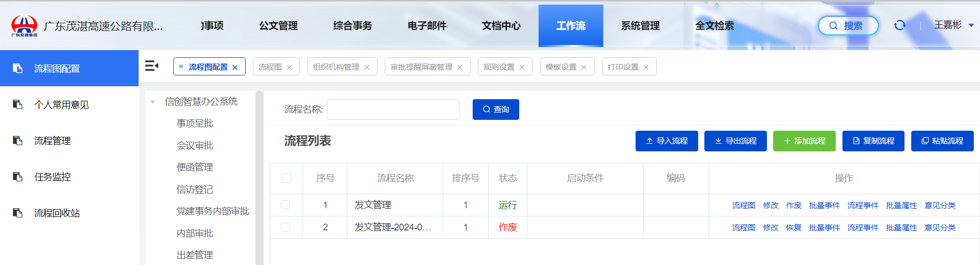
Task: Toggle the select-all checkbox in table header
Action: pos(287,178)
